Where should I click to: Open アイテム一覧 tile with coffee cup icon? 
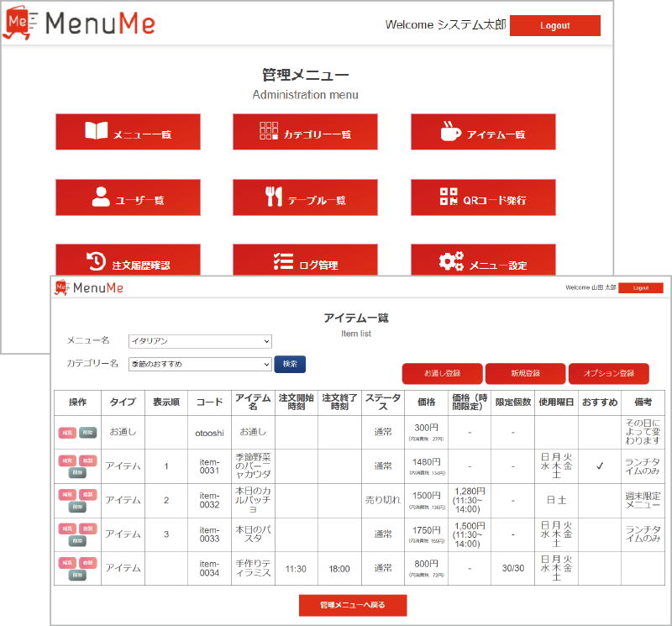pyautogui.click(x=483, y=132)
